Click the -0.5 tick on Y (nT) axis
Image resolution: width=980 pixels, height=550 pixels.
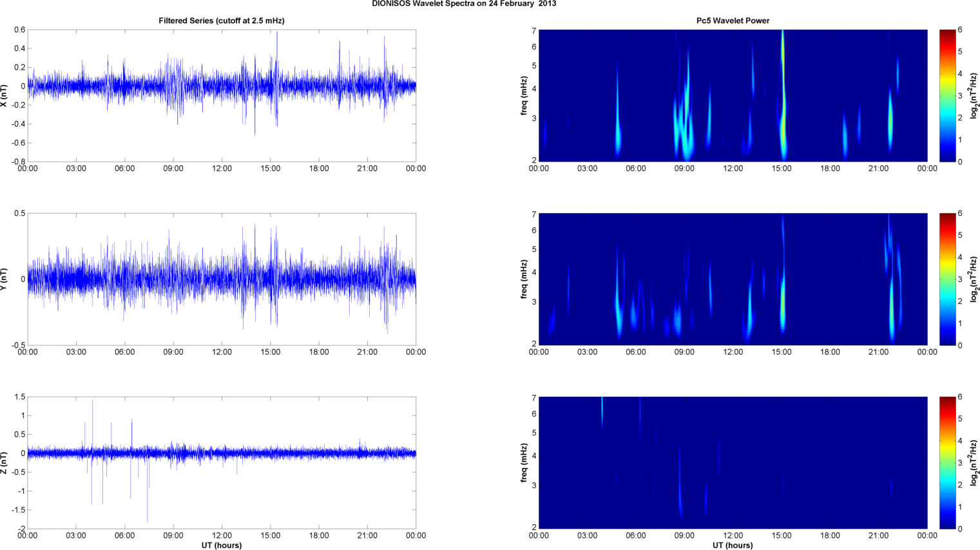pos(18,345)
